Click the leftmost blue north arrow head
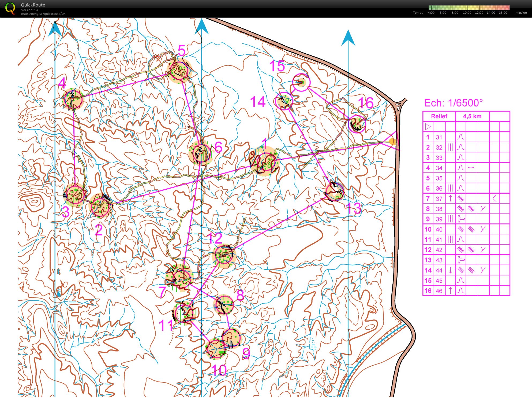 (x=55, y=29)
